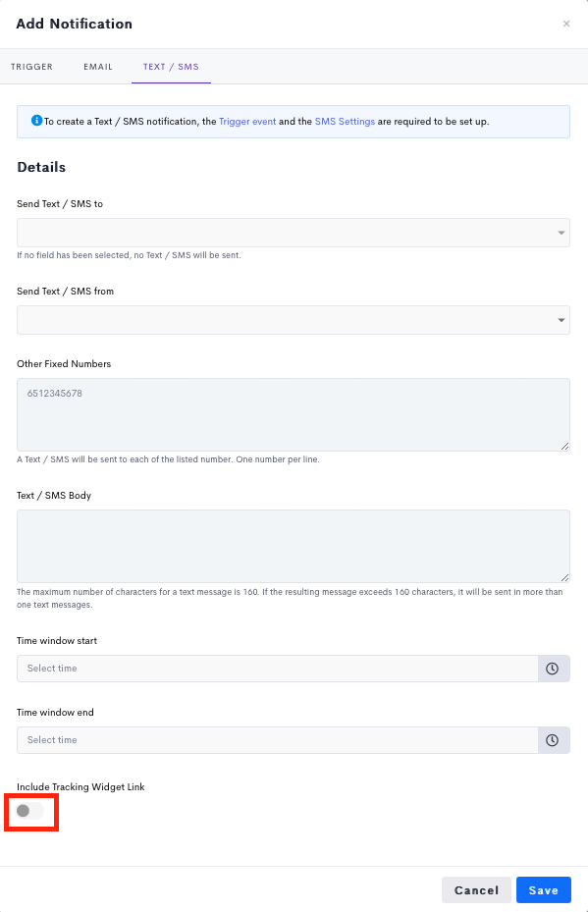Click the arrow on the Send Text / SMS to field
The height and width of the screenshot is (912, 588).
click(561, 233)
